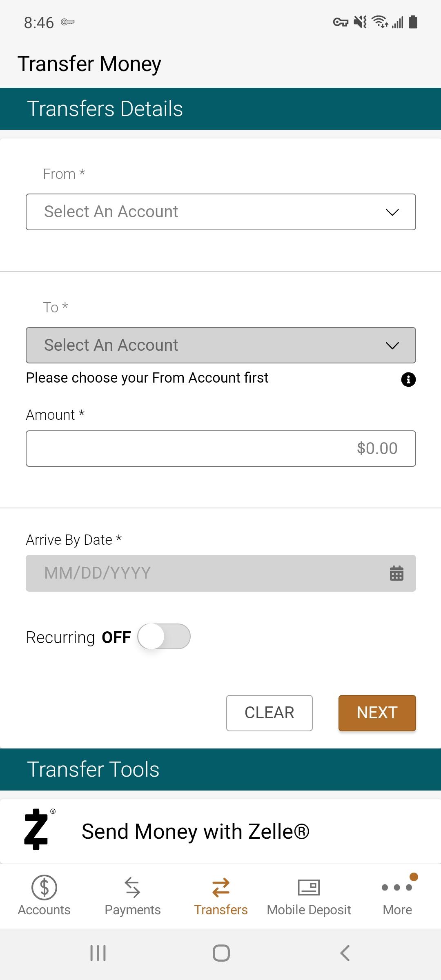The width and height of the screenshot is (441, 980).
Task: Open the More three-dots icon
Action: (397, 887)
